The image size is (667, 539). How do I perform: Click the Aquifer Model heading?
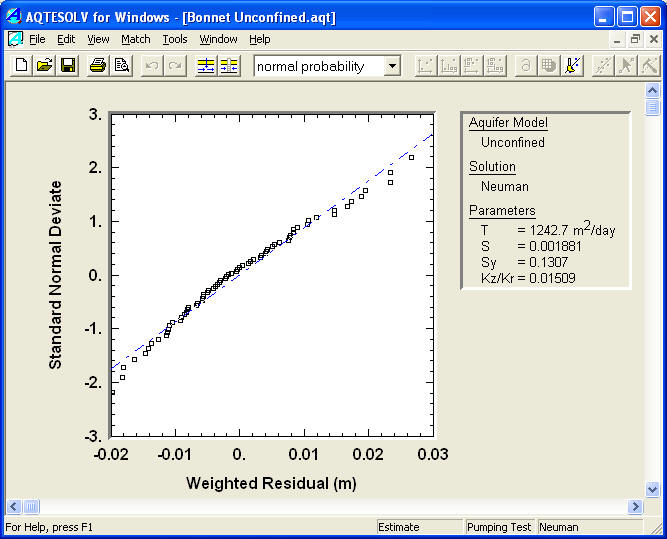[x=508, y=123]
